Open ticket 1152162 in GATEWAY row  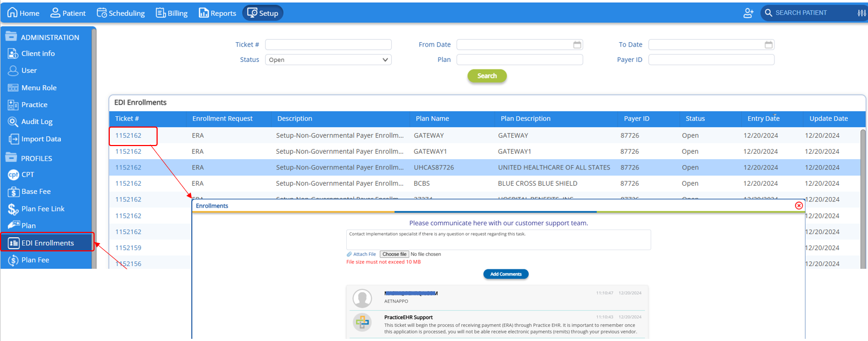(128, 136)
